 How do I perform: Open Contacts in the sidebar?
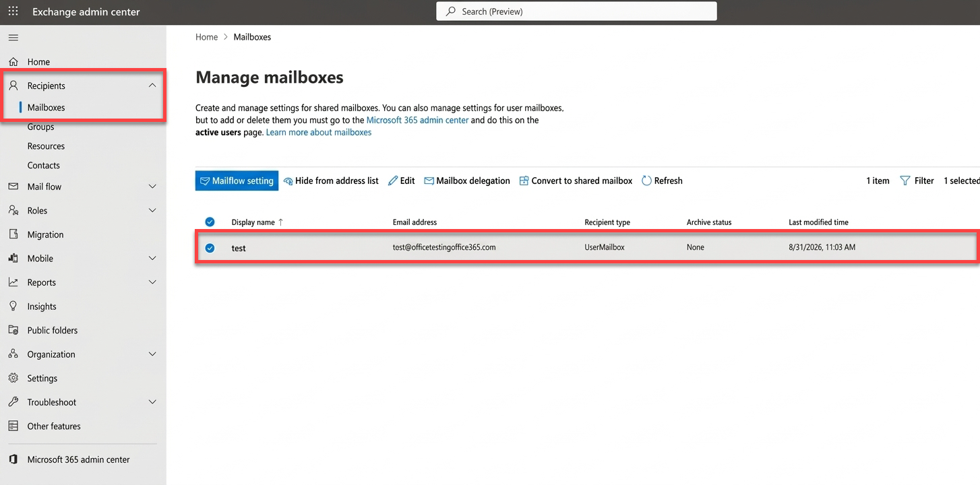(43, 165)
